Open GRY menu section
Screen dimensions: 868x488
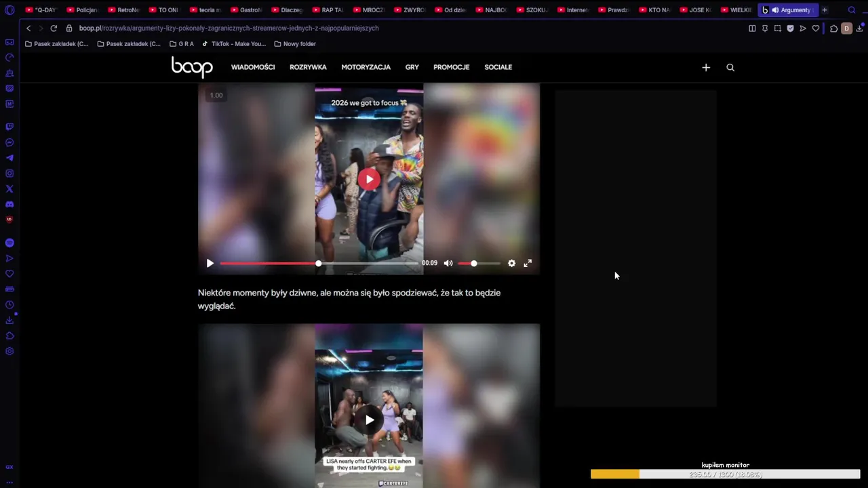pyautogui.click(x=412, y=67)
